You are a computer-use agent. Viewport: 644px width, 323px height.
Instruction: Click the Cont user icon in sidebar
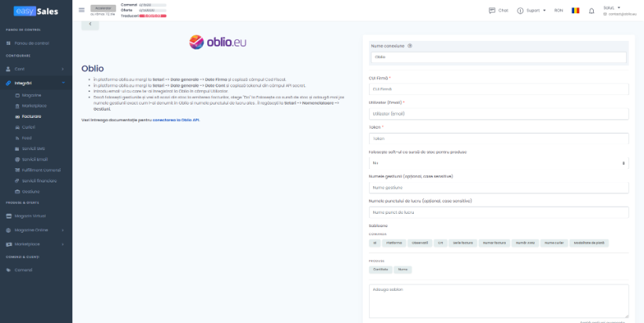click(9, 69)
